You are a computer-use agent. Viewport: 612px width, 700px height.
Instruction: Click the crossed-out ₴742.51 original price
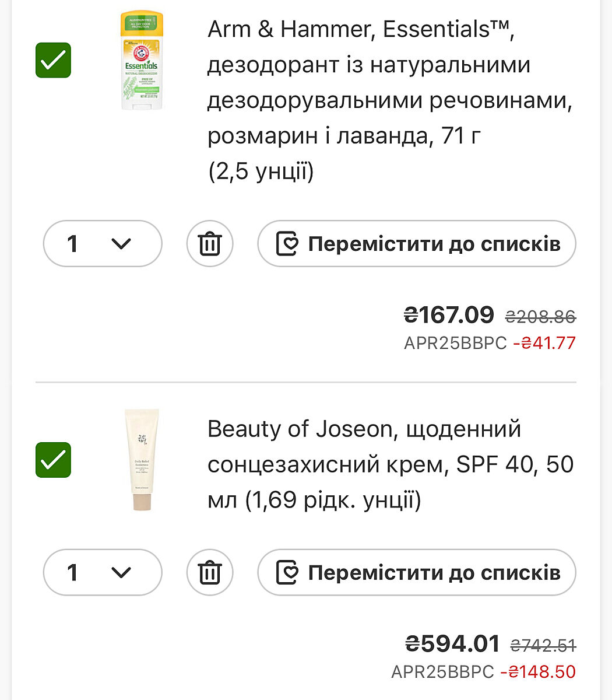pyautogui.click(x=543, y=646)
